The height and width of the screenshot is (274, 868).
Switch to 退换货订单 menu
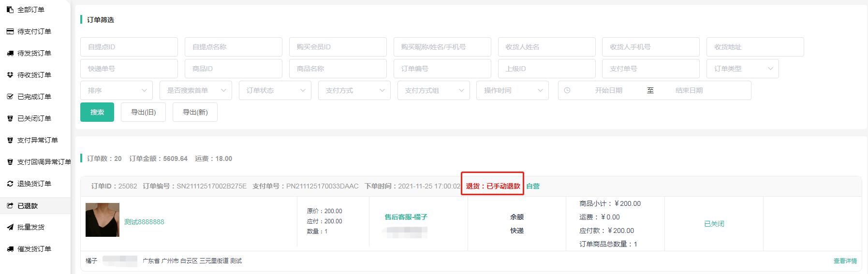[34, 184]
